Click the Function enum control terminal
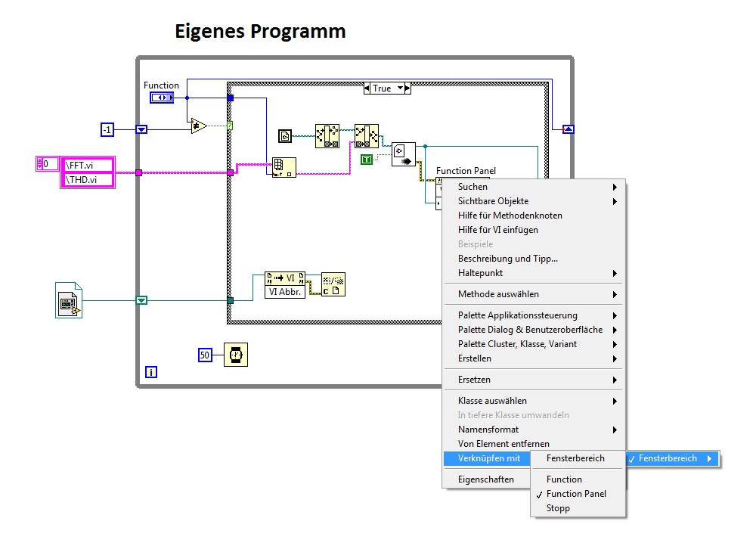Viewport: 756px width, 546px height. point(162,98)
